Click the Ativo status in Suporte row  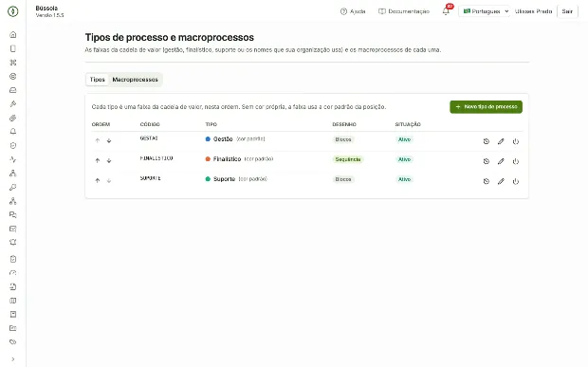[404, 179]
